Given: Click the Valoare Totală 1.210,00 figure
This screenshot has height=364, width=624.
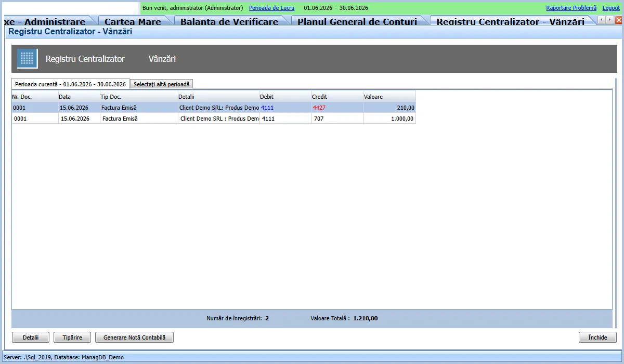Looking at the screenshot, I should point(366,318).
